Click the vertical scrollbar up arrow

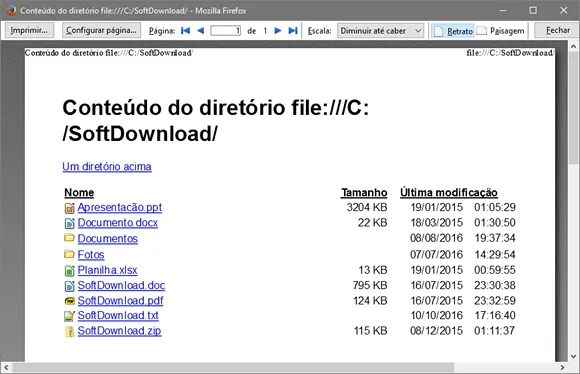pos(574,47)
